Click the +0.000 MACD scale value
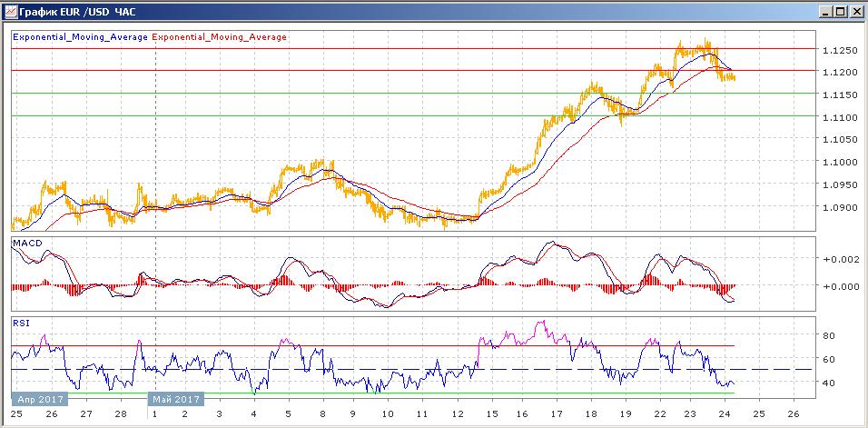Image resolution: width=868 pixels, height=428 pixels. point(841,285)
